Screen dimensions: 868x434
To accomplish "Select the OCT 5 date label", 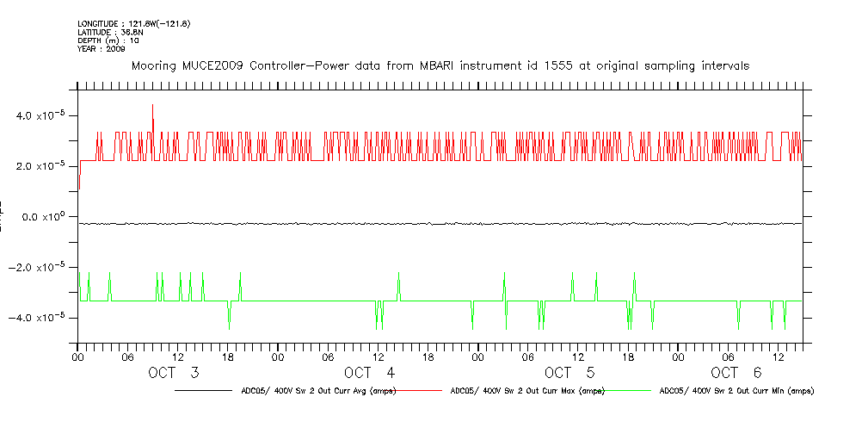I will (x=569, y=373).
